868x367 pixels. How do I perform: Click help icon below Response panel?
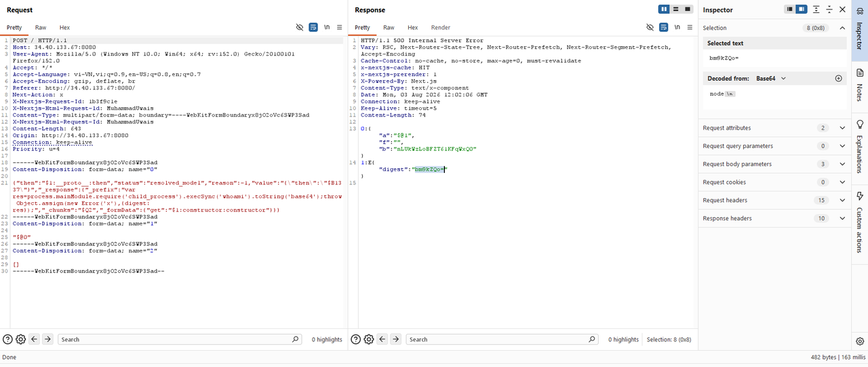[x=355, y=339]
